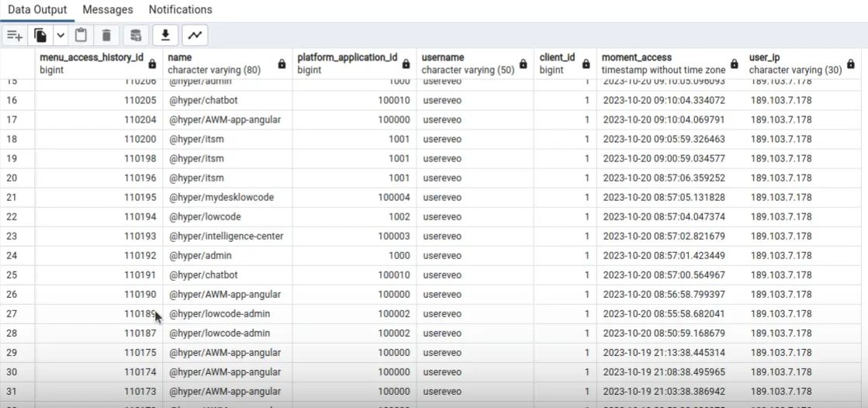The image size is (868, 408).
Task: Click lock icon in user_ip column header
Action: pyautogui.click(x=852, y=64)
